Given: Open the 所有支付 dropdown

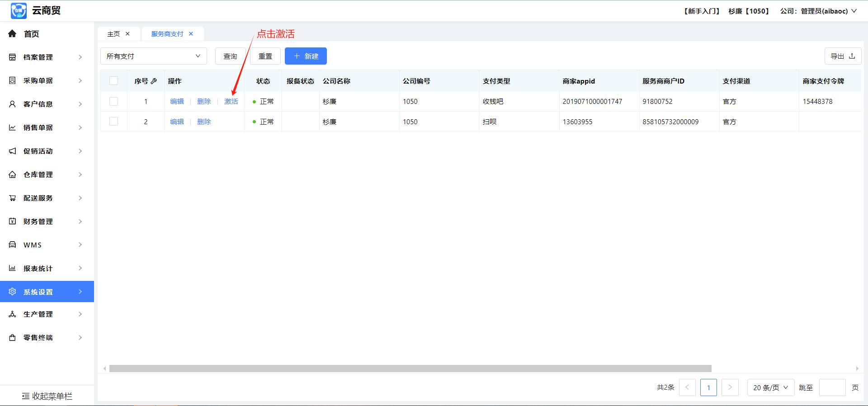Looking at the screenshot, I should pos(154,56).
